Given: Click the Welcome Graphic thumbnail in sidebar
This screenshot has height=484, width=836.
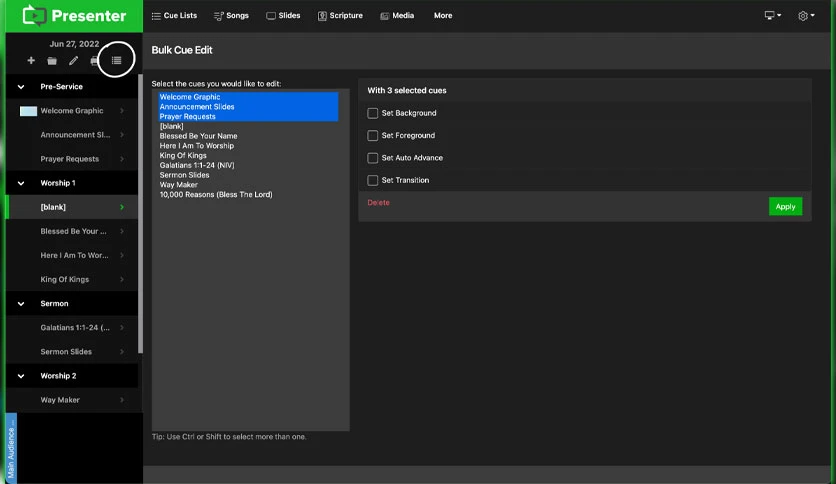Looking at the screenshot, I should [x=28, y=111].
